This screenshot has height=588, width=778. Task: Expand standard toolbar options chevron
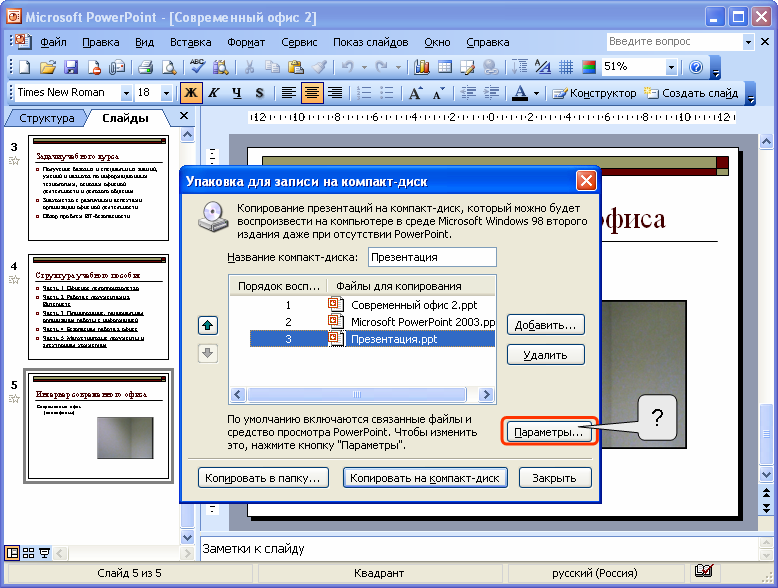click(715, 68)
